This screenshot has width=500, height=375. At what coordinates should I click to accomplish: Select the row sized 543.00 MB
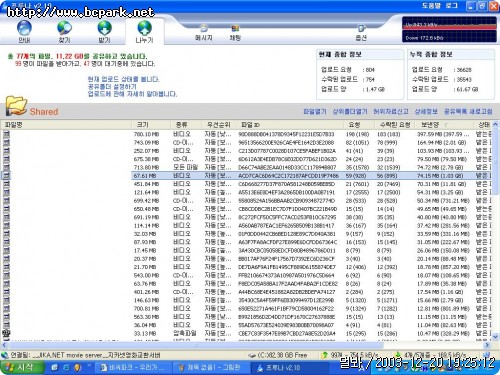coord(246,275)
